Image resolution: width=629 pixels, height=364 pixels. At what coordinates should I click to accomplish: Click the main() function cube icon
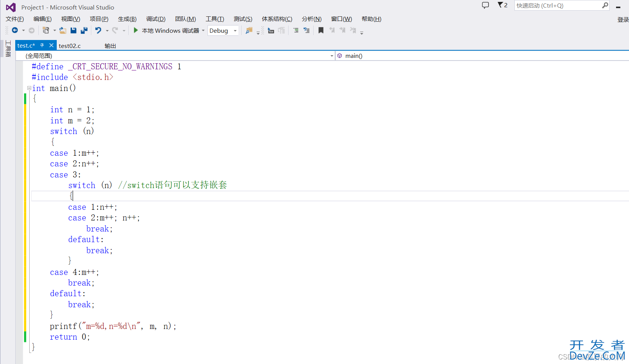tap(340, 56)
